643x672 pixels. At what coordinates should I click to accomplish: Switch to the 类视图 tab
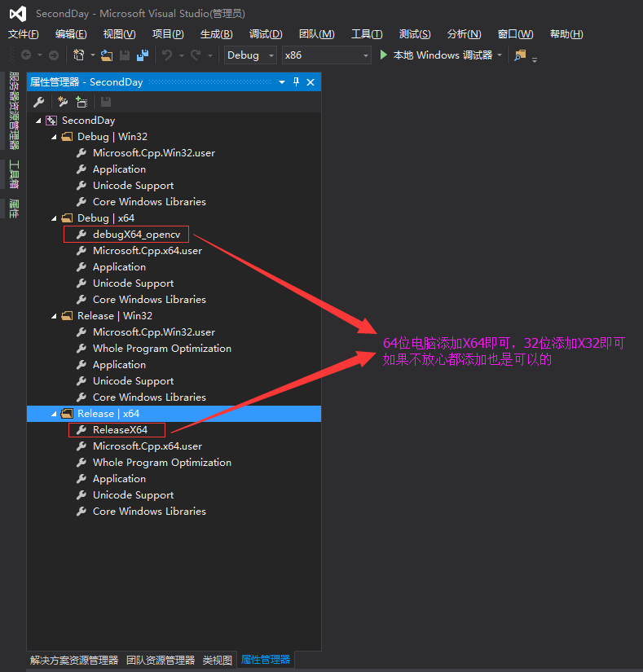coord(218,660)
